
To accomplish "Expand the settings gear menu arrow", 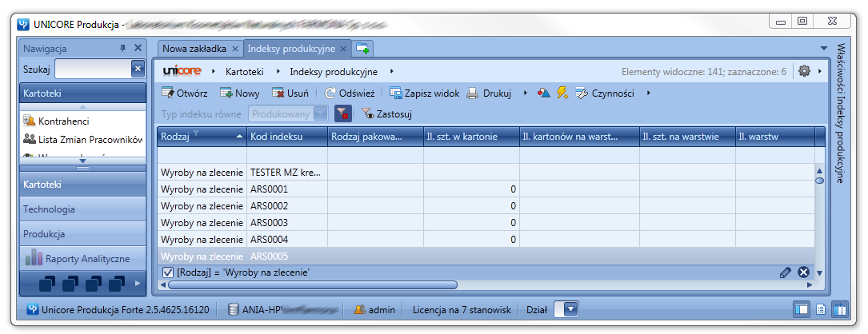I will (820, 71).
